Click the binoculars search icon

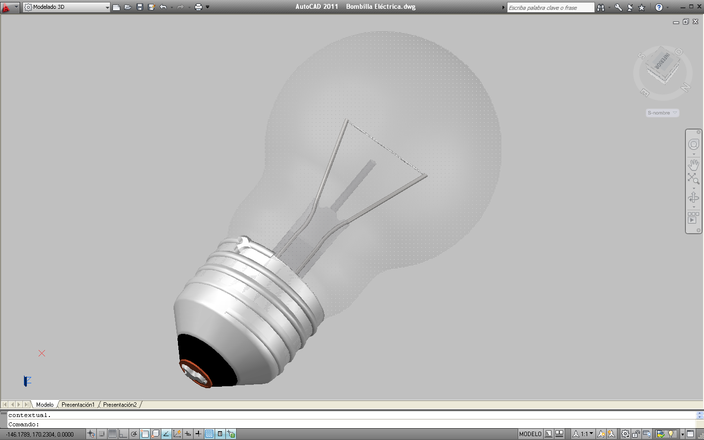(600, 8)
